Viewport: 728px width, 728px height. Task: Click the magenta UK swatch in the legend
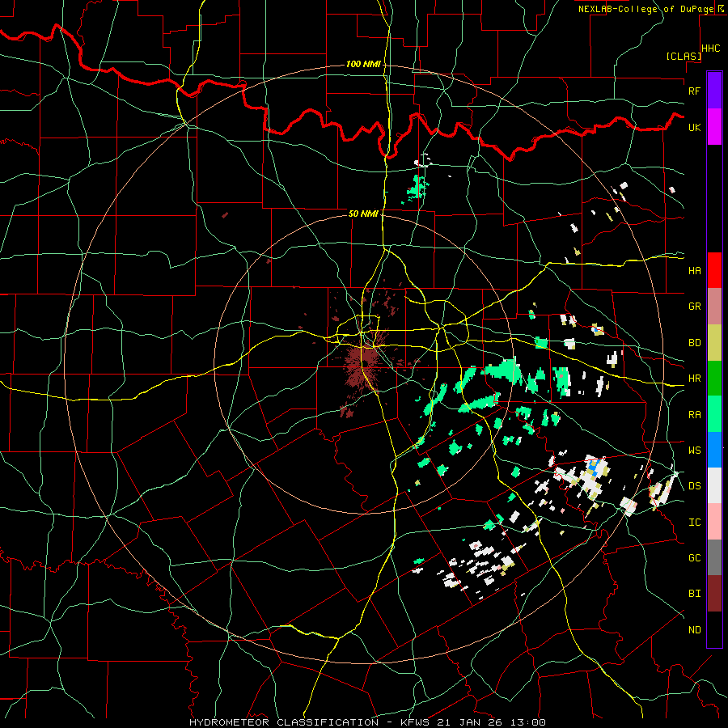(x=714, y=127)
